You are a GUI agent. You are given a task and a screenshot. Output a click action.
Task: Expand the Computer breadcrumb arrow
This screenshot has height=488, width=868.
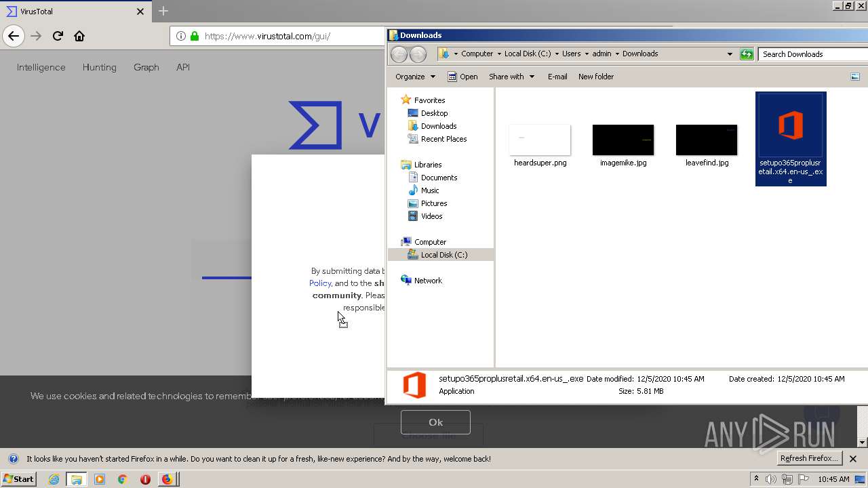499,54
